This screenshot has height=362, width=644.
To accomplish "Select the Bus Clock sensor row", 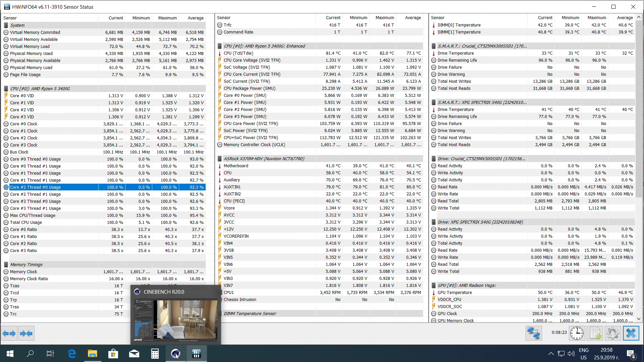I will point(104,152).
